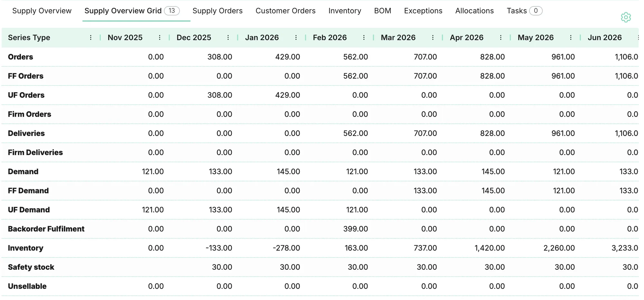Click FF Demand Mar 2026 value 133.00

425,191
